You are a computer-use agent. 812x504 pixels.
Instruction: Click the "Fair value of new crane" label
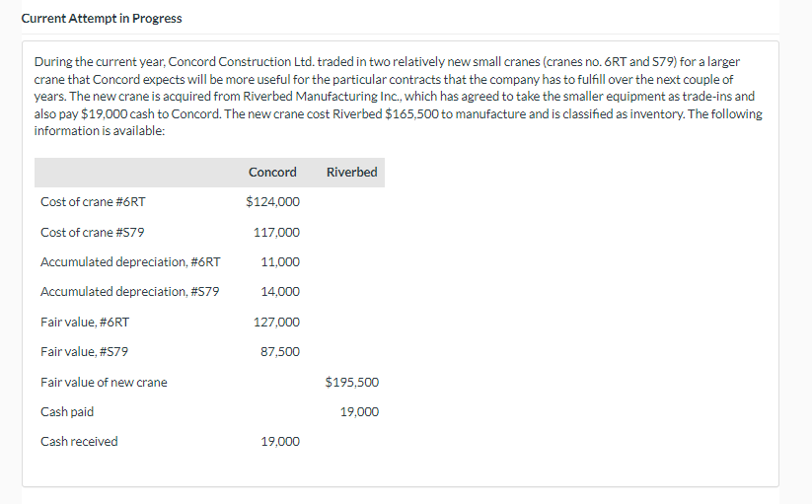(104, 383)
